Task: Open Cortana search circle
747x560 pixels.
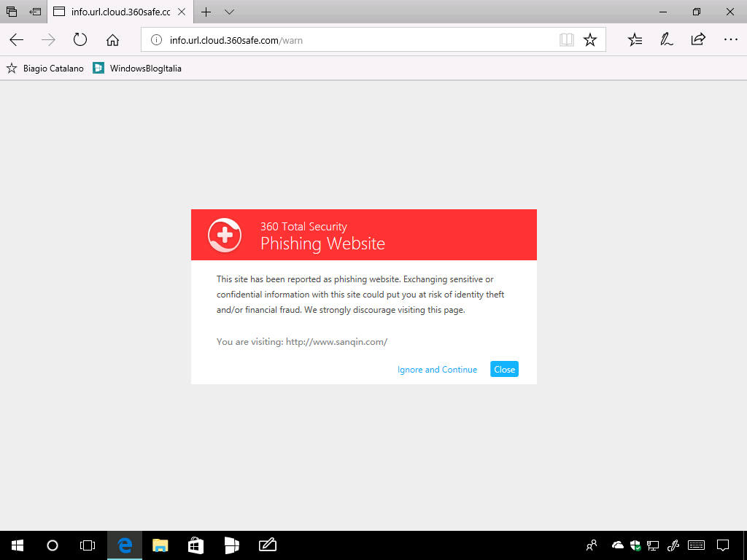Action: point(53,545)
